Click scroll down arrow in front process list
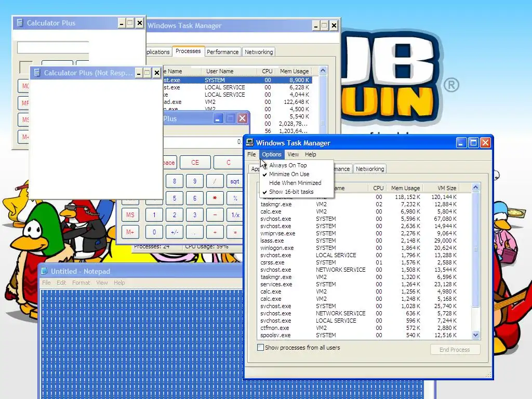 (x=476, y=335)
